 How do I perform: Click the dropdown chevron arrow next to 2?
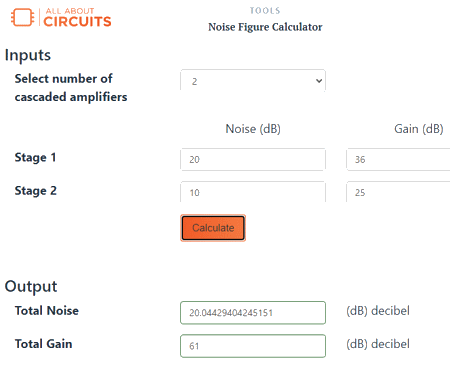[x=319, y=81]
